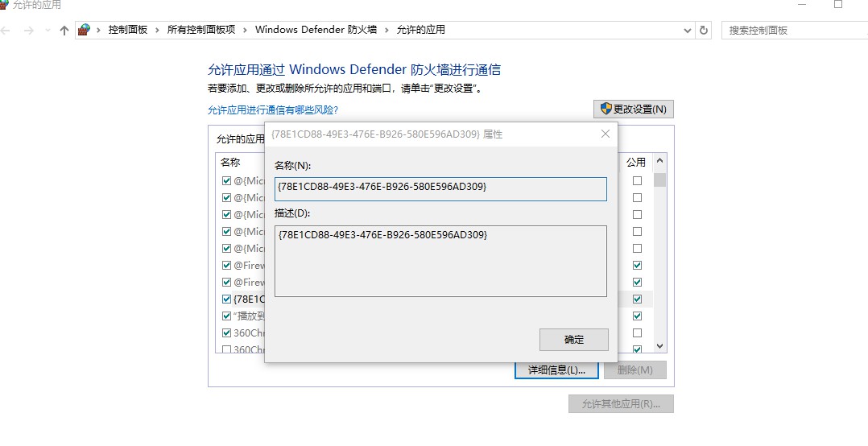
Task: Click the 允许应用通过 Windows Defender 防火墙进行通信 heading
Action: coord(354,70)
